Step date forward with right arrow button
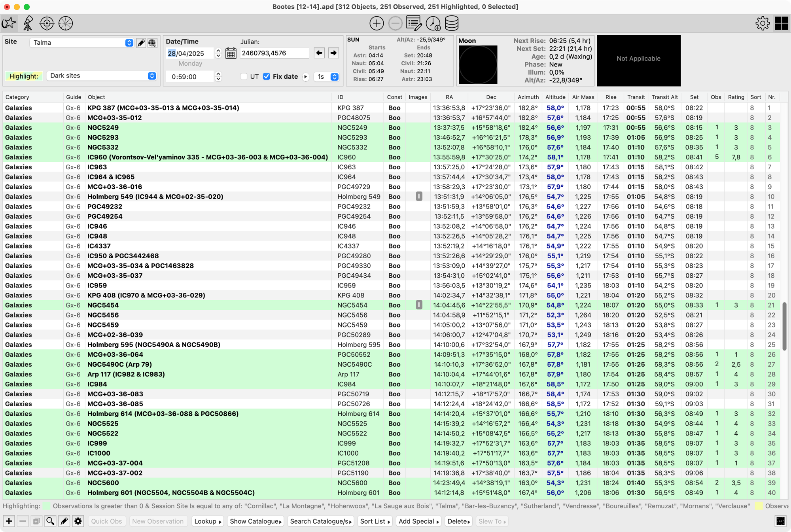Viewport: 791px width, 532px height. point(333,53)
